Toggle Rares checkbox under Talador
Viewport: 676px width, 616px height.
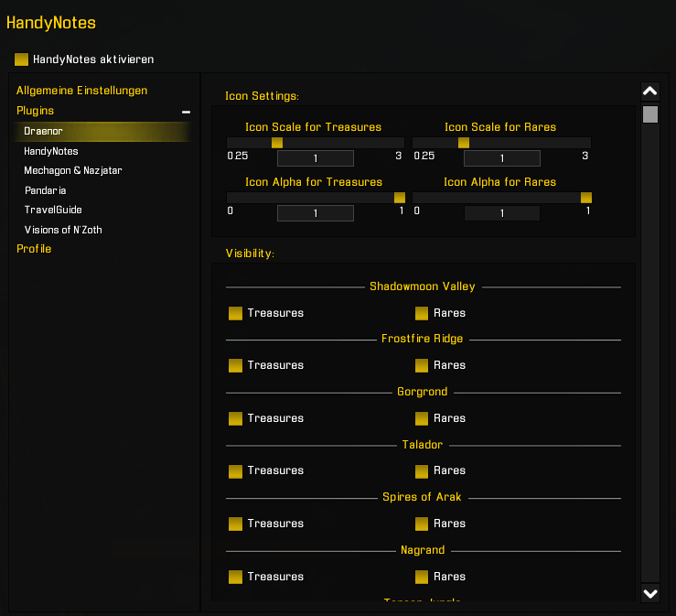coord(422,470)
